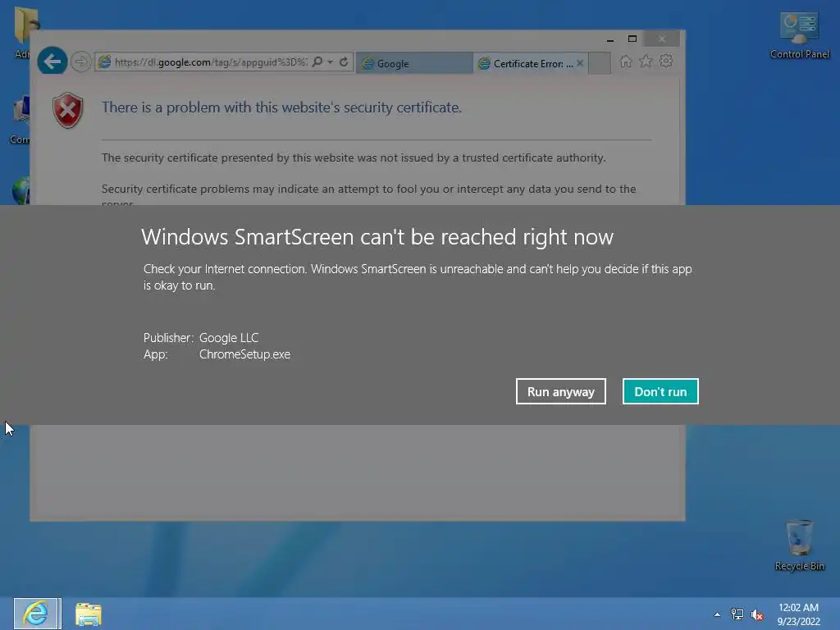Open File Explorer from taskbar

[89, 614]
